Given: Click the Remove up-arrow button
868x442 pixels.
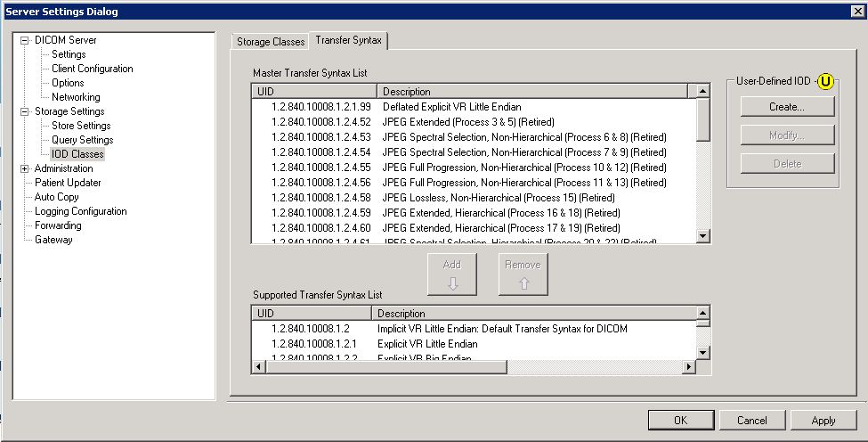Looking at the screenshot, I should click(523, 274).
